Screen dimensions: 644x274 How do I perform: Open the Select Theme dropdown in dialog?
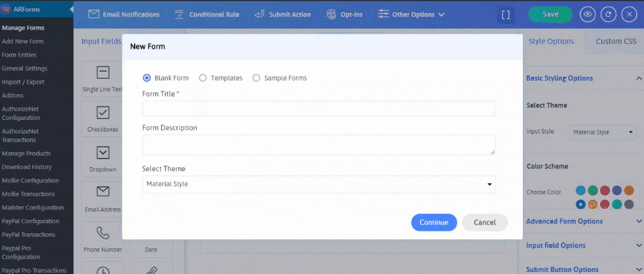tap(318, 184)
